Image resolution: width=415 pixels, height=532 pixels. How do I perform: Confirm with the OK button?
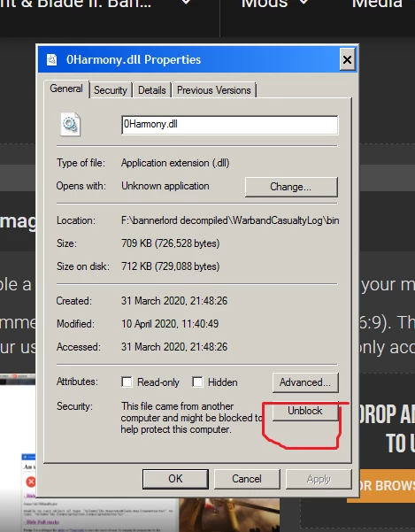175,479
